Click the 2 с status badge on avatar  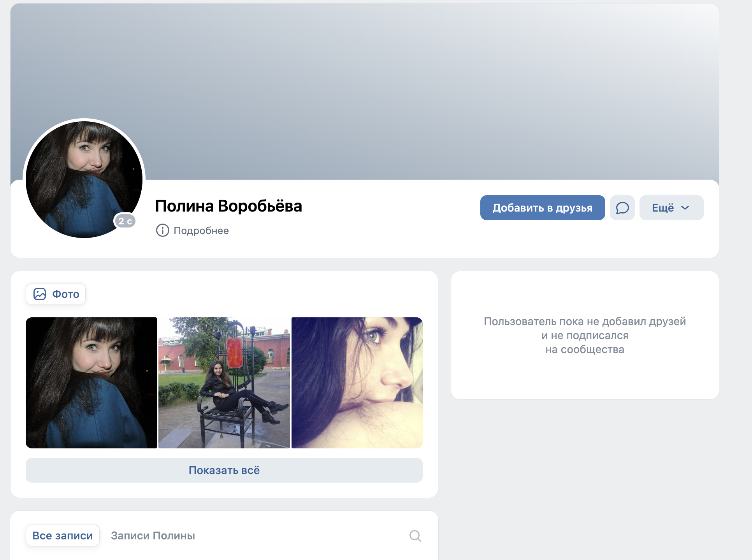coord(125,221)
